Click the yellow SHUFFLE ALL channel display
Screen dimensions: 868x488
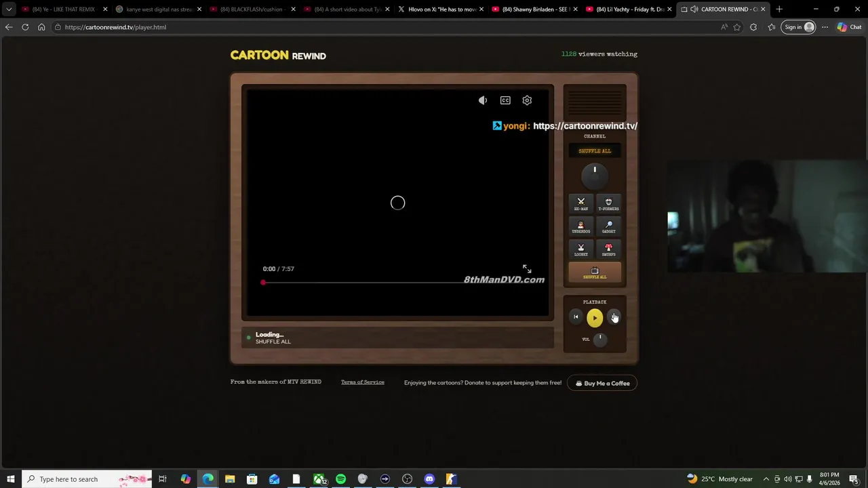pos(595,151)
